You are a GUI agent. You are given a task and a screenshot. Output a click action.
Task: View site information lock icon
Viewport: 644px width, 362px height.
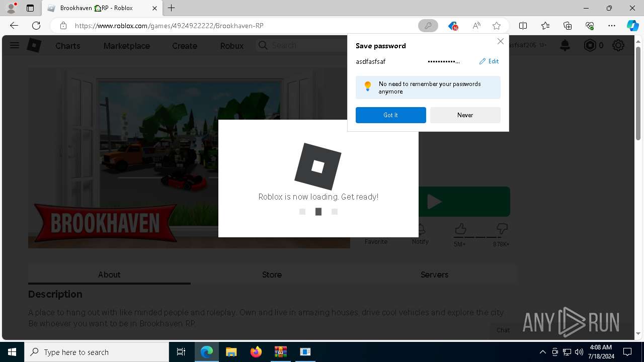point(63,26)
